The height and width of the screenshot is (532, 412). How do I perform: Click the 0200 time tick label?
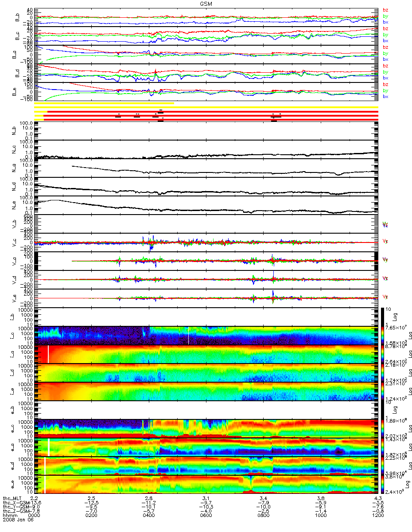(92, 515)
